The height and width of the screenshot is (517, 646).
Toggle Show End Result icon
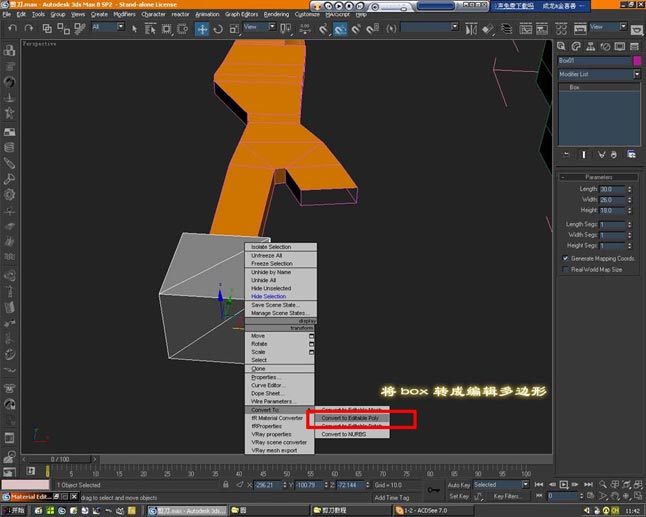pos(583,154)
